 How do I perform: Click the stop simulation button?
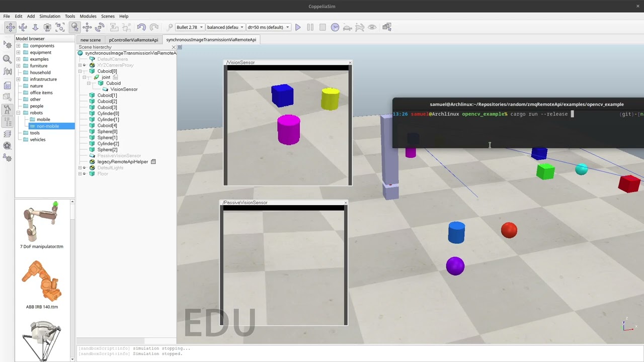323,27
